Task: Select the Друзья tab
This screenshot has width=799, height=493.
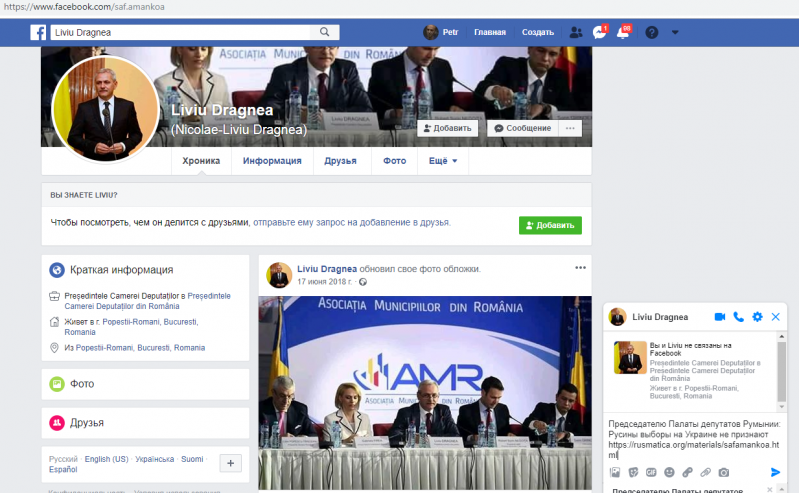Action: (x=340, y=161)
